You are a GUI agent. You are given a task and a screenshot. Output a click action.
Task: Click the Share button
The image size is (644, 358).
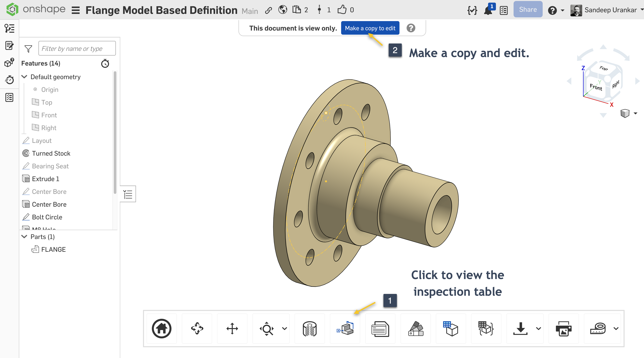pyautogui.click(x=528, y=9)
